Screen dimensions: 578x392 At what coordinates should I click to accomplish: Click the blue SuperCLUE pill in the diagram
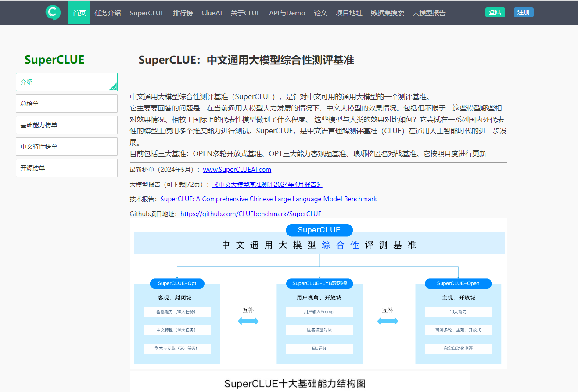319,230
